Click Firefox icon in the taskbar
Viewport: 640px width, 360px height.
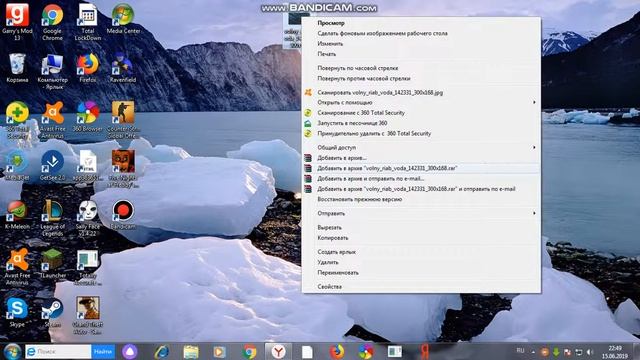[337, 352]
